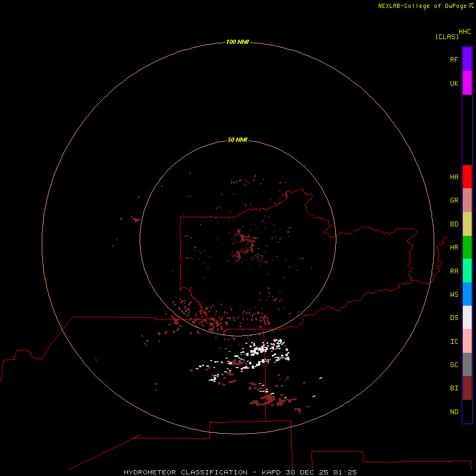The image size is (476, 476).
Task: Pick the HR dark green swatch
Action: click(x=467, y=248)
